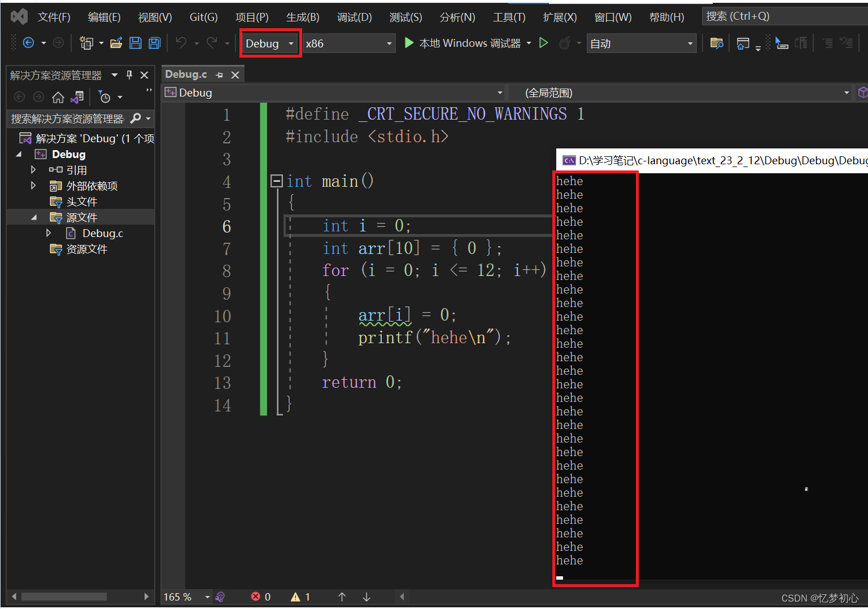Start without debugging using the hollow play icon
Screen dimensions: 868x609
click(543, 43)
